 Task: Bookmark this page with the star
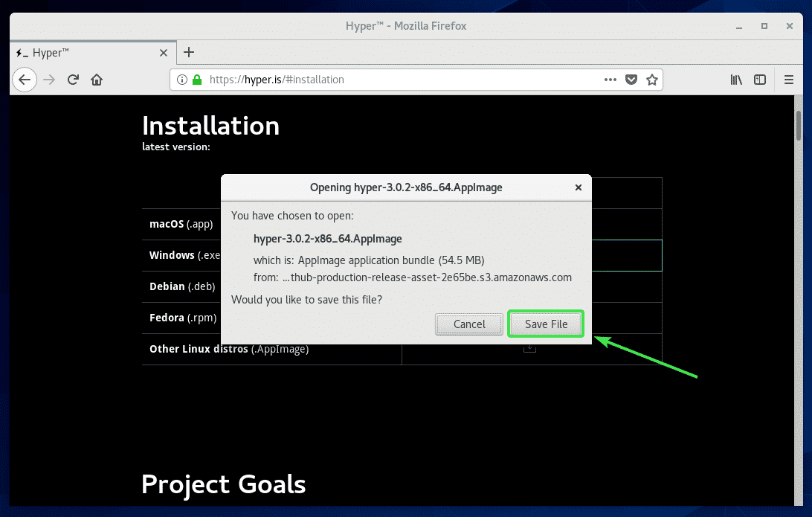pos(651,80)
